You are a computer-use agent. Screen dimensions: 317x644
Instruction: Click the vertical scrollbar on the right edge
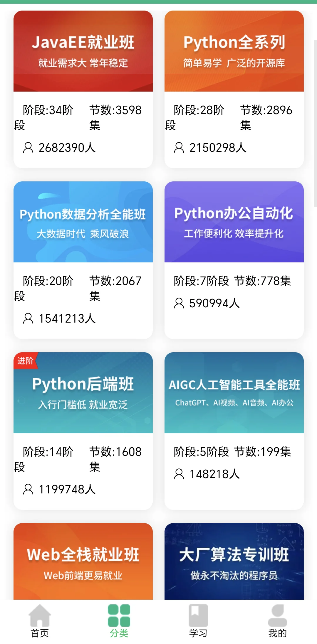click(x=315, y=123)
